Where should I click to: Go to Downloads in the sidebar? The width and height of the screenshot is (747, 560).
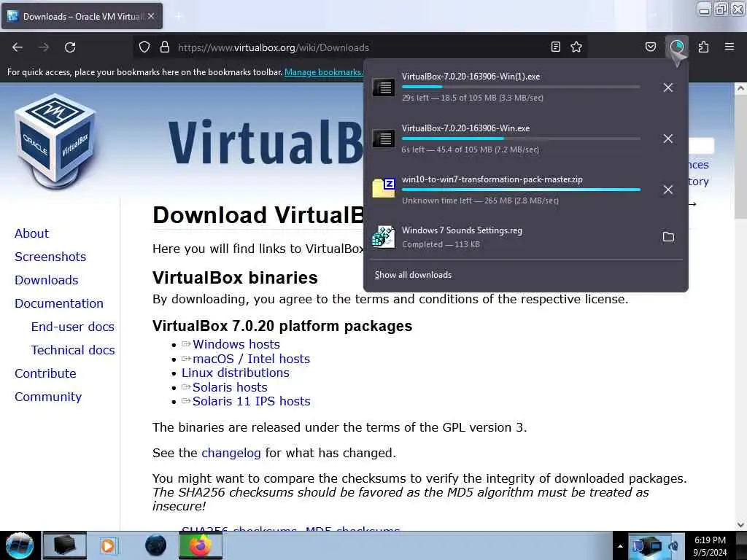coord(46,280)
